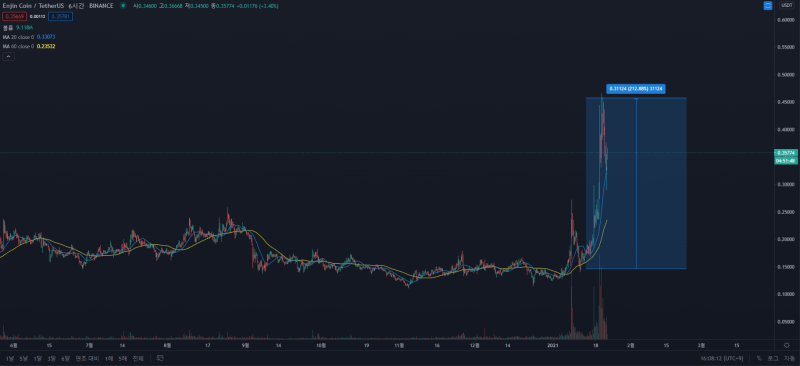Click the 2021 date label on time axis

[x=553, y=345]
